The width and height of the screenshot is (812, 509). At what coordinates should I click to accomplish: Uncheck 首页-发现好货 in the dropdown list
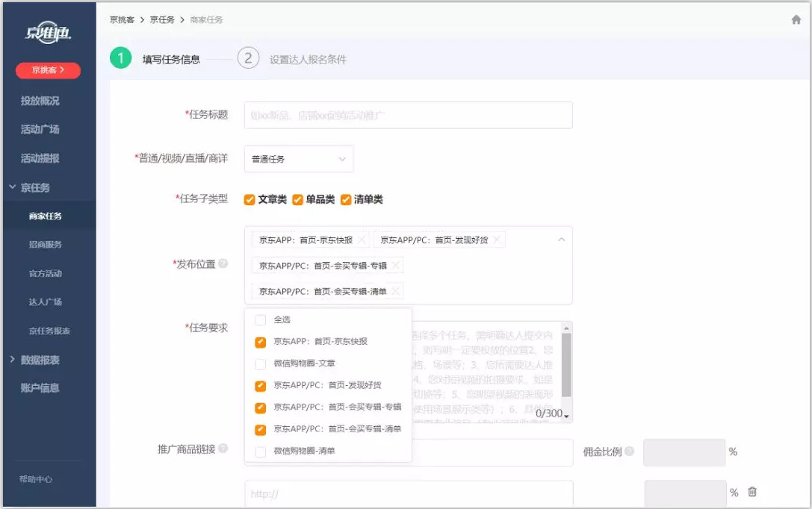pos(261,386)
